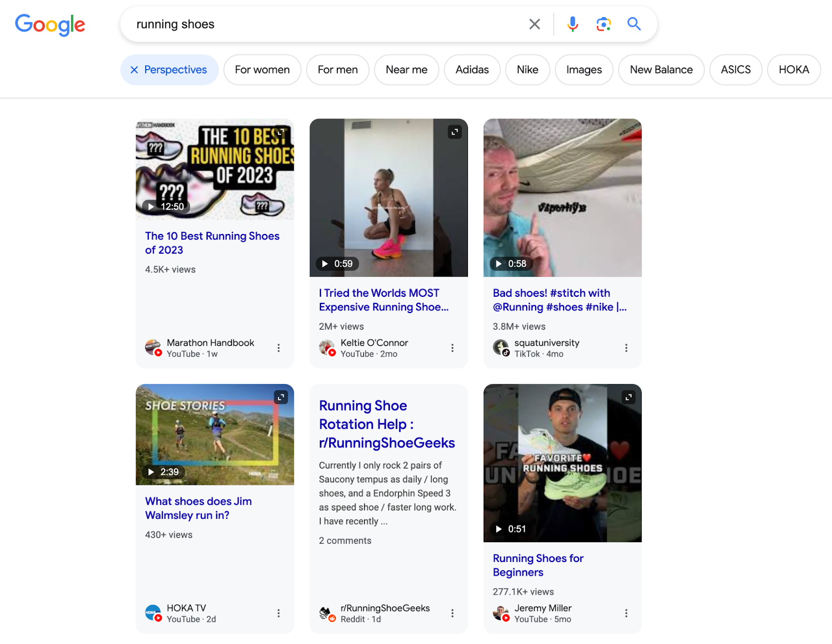Select the New Balance filter chip
Image resolution: width=832 pixels, height=644 pixels.
pos(660,70)
